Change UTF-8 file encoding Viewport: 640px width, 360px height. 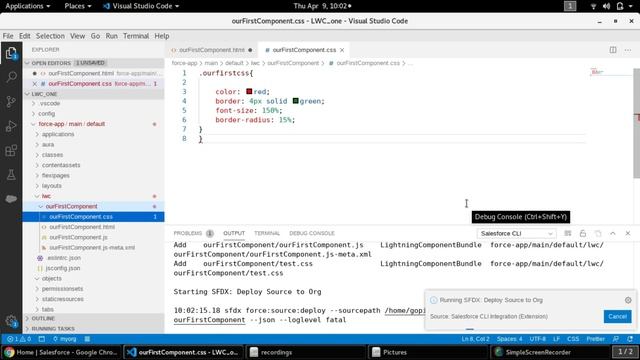point(538,339)
